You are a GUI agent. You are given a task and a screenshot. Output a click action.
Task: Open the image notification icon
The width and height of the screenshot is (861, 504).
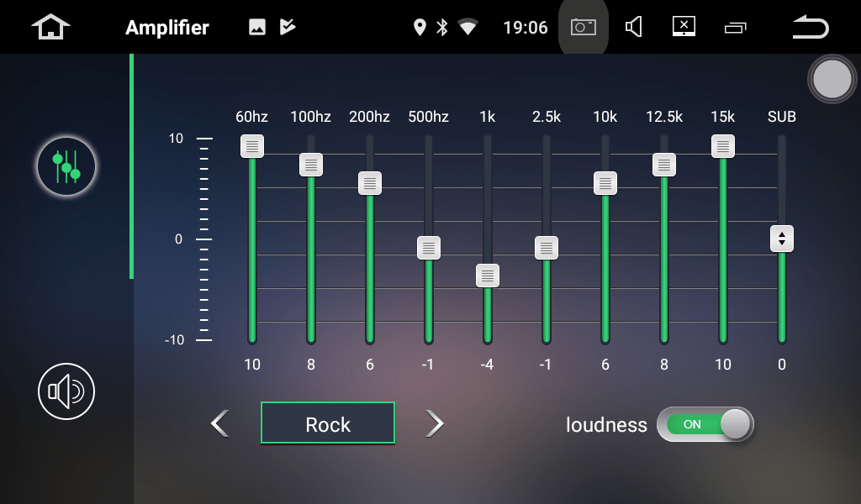click(257, 27)
